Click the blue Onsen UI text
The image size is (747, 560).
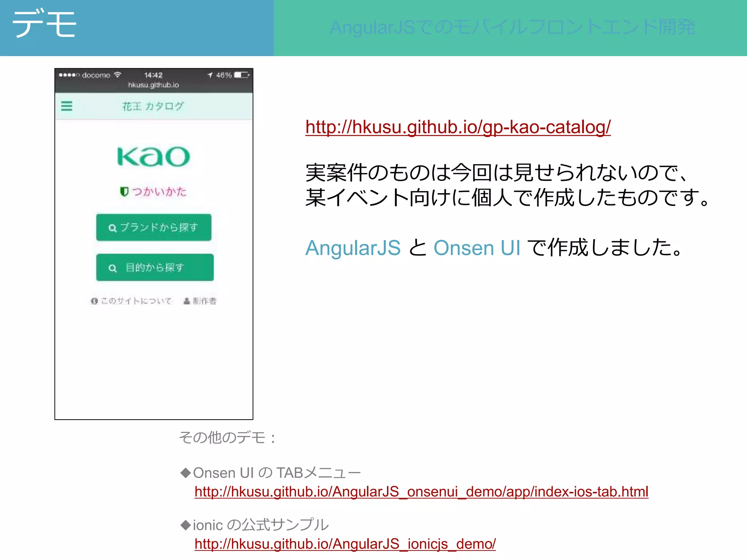click(477, 248)
